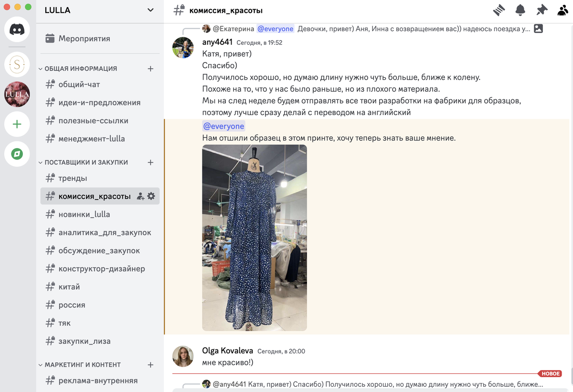Open the тяк channel
This screenshot has width=573, height=392.
[100, 323]
